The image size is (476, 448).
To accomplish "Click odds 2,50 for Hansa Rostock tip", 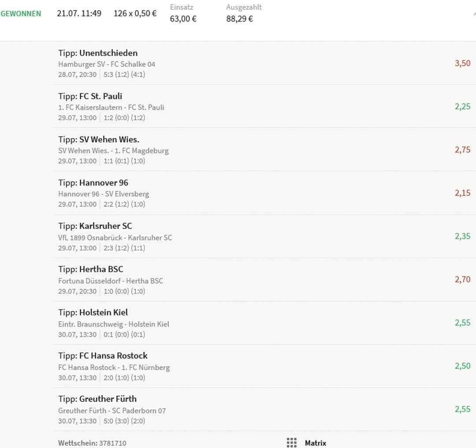I will [x=462, y=366].
